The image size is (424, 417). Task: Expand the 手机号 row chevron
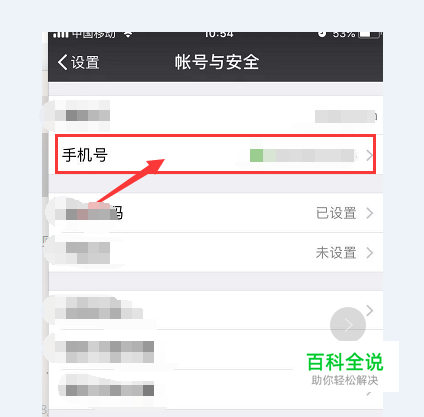pos(369,155)
